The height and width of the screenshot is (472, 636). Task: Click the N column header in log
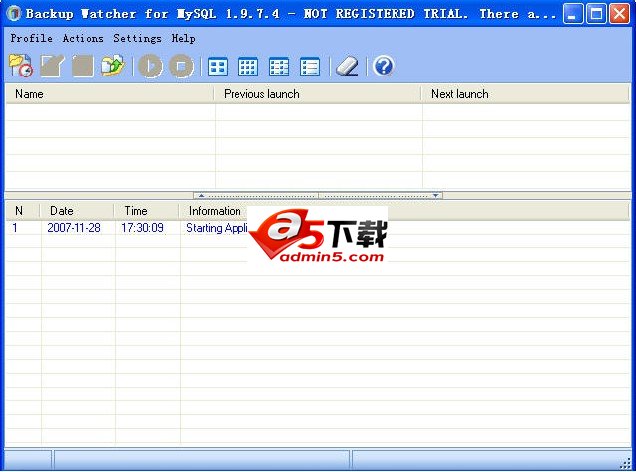[x=23, y=211]
